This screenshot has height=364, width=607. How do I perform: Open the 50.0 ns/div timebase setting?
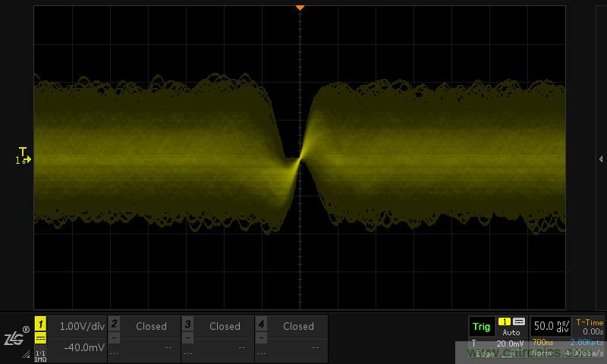coord(550,325)
